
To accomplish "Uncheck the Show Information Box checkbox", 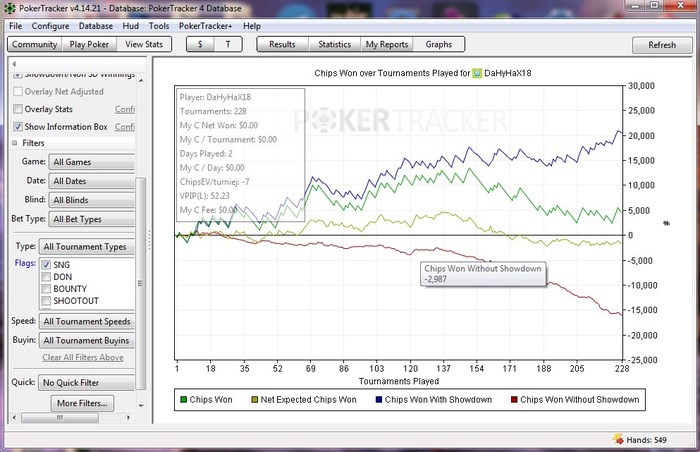I will (18, 126).
